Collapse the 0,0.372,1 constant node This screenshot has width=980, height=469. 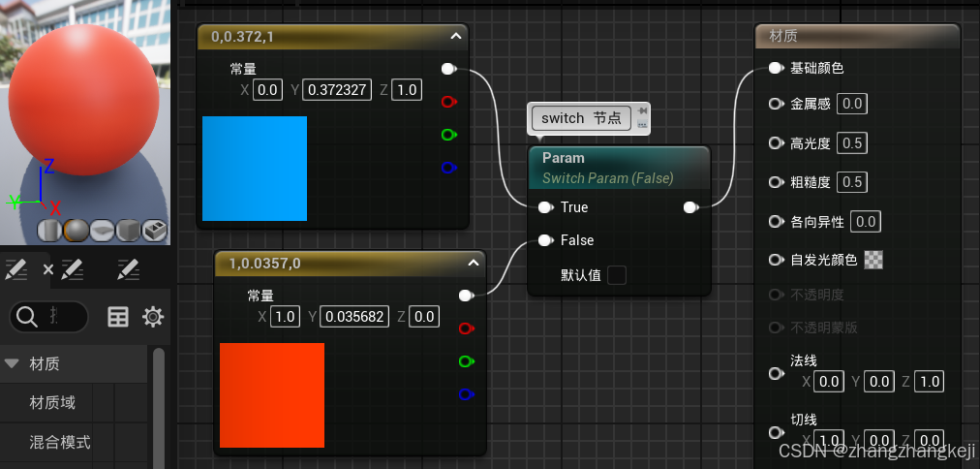click(456, 36)
